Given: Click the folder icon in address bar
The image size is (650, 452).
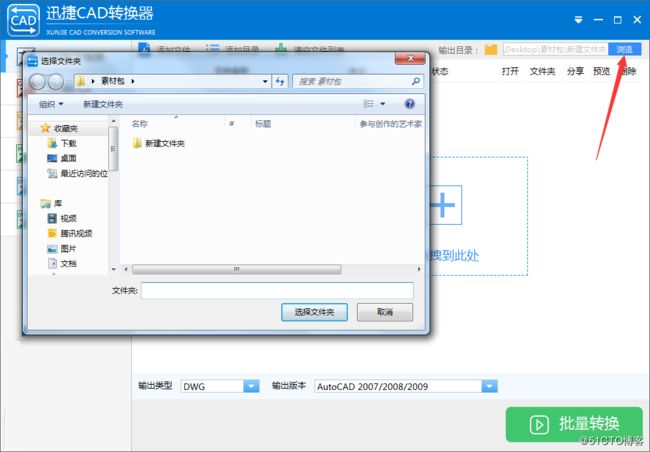Looking at the screenshot, I should [x=81, y=81].
